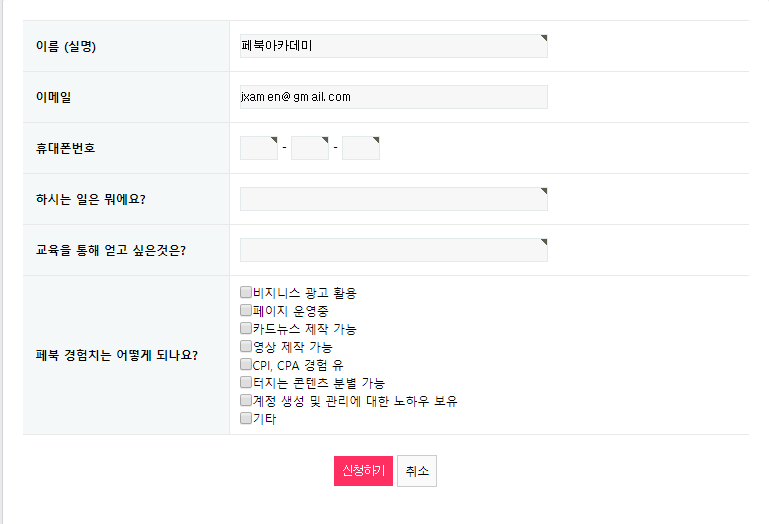Click the 하시는 일은 뭐에요 text field

393,199
